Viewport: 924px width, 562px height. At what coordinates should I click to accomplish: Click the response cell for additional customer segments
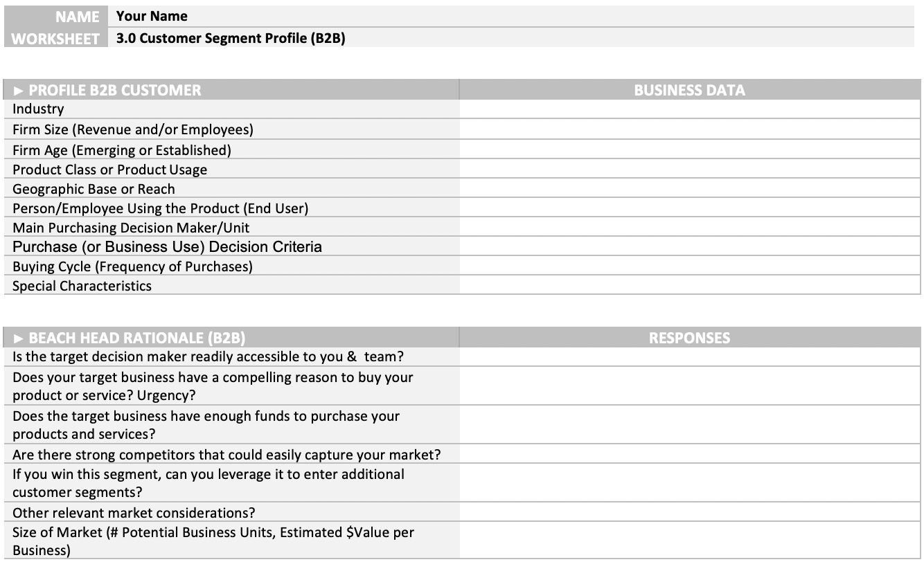click(689, 483)
